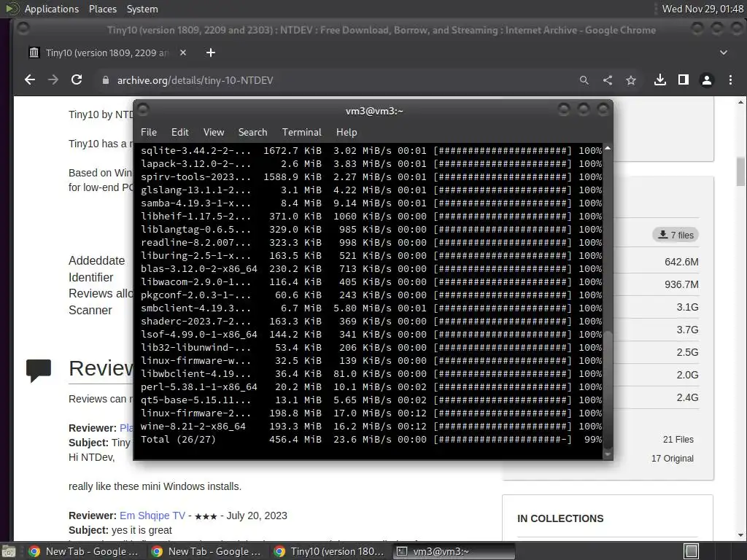
Task: Click the Reviews speech bubble icon
Action: (x=39, y=370)
